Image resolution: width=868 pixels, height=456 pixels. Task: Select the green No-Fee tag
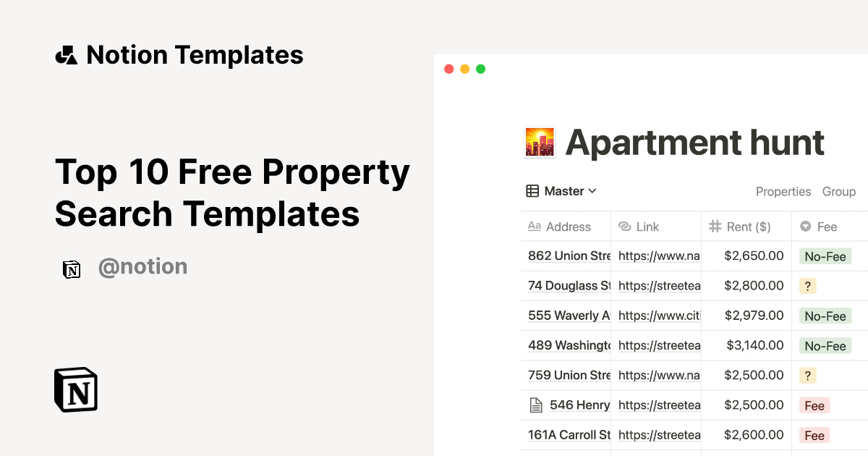coord(825,256)
